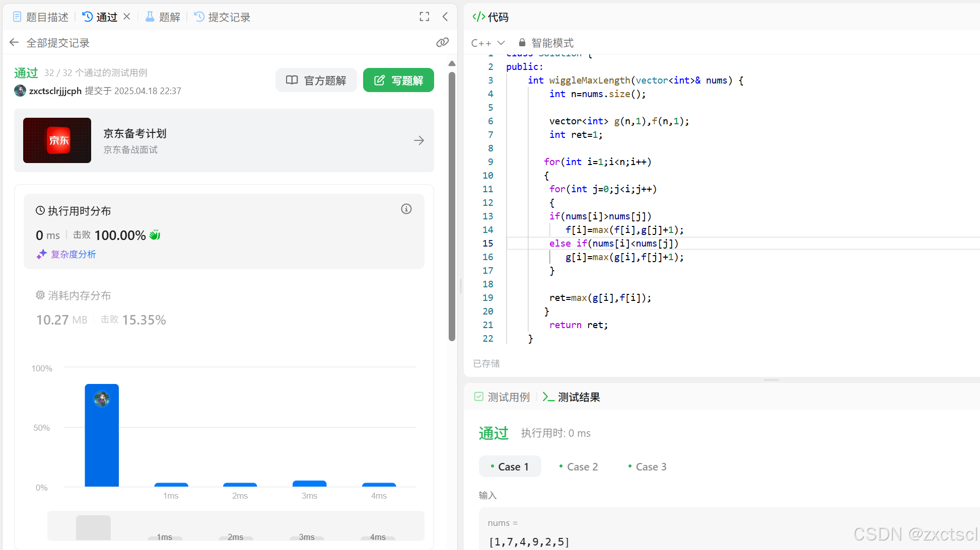Click the fullscreen expand icon
This screenshot has height=550, width=980.
[425, 17]
